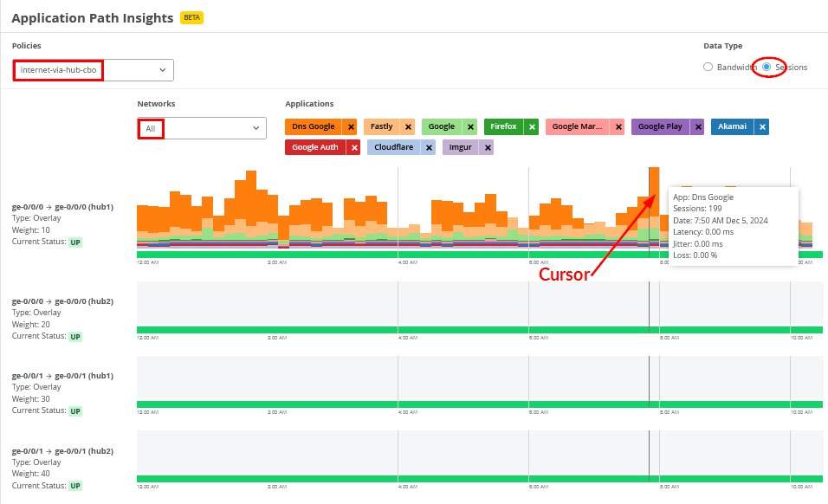Click the UP status badge for hub1 ge-0/0/0

click(x=75, y=242)
